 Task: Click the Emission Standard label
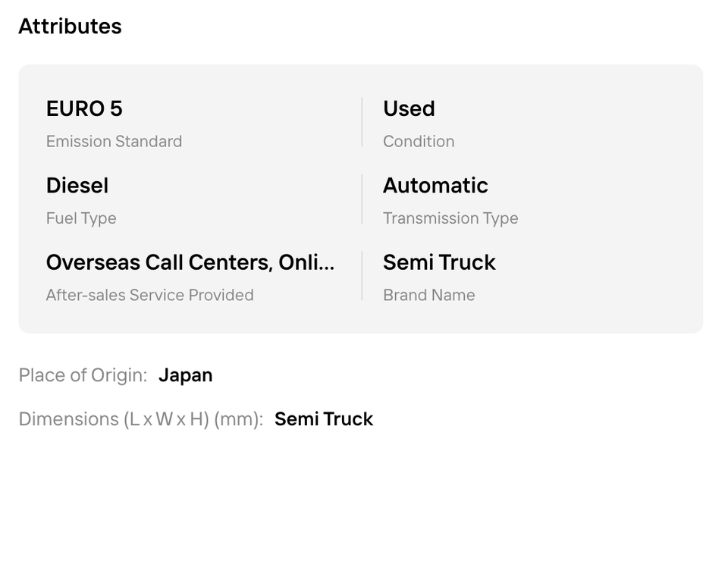(114, 141)
